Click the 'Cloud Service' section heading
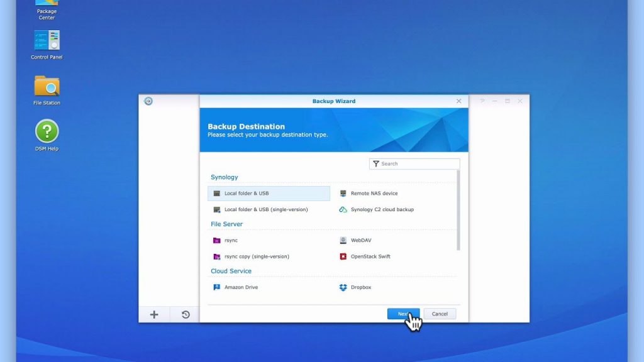 [x=231, y=271]
